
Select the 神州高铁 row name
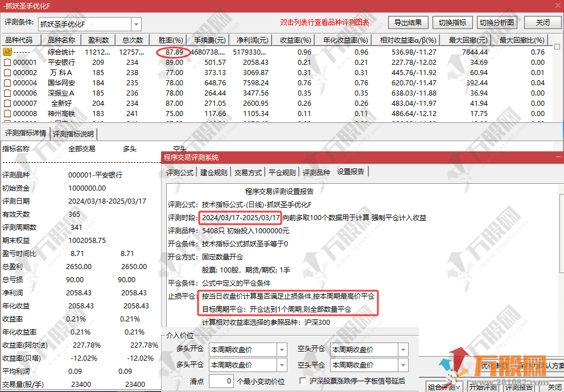point(61,114)
